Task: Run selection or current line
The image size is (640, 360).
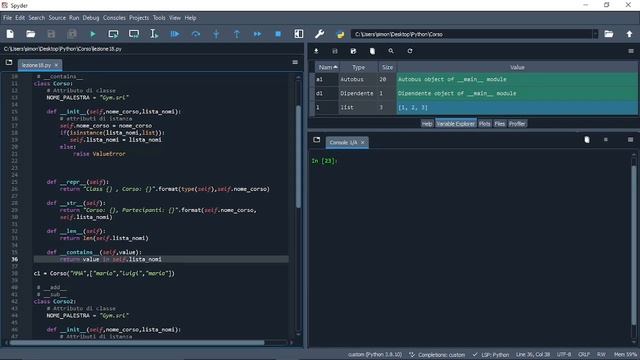Action: pyautogui.click(x=154, y=34)
